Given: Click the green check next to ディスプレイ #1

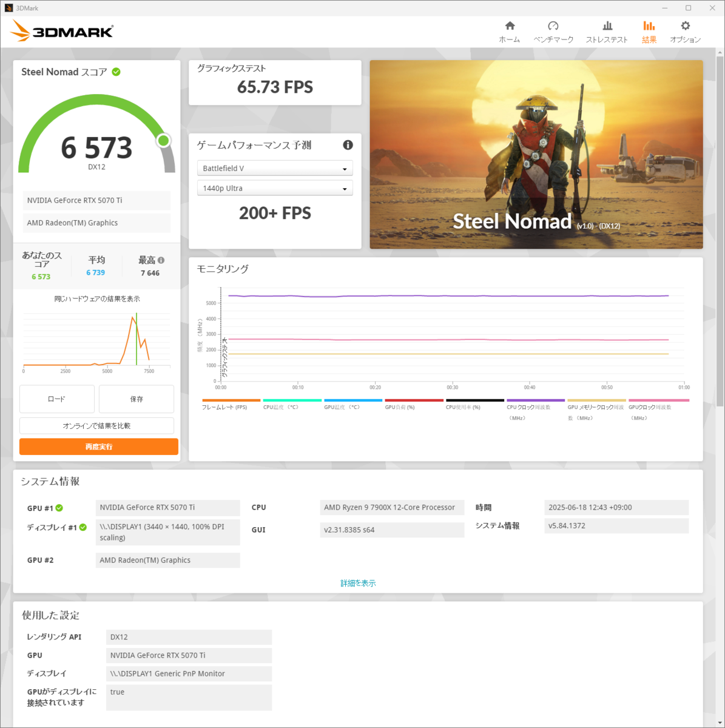Looking at the screenshot, I should (83, 527).
